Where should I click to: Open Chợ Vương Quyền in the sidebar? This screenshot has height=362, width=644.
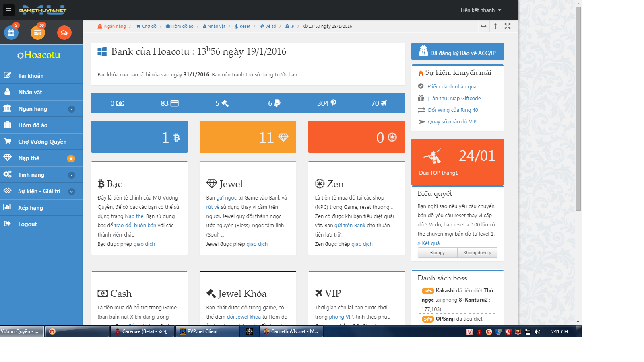point(42,142)
